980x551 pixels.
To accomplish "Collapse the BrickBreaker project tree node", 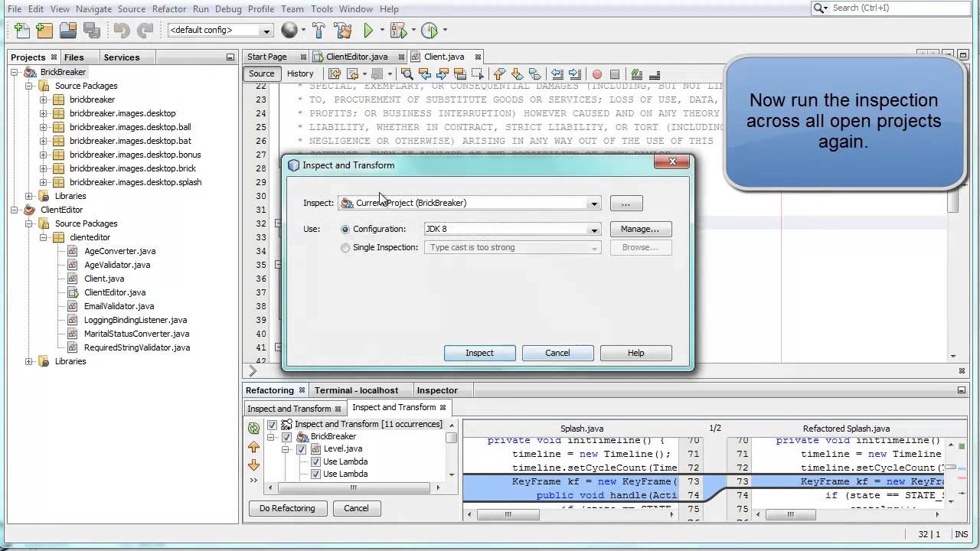I will coord(15,72).
